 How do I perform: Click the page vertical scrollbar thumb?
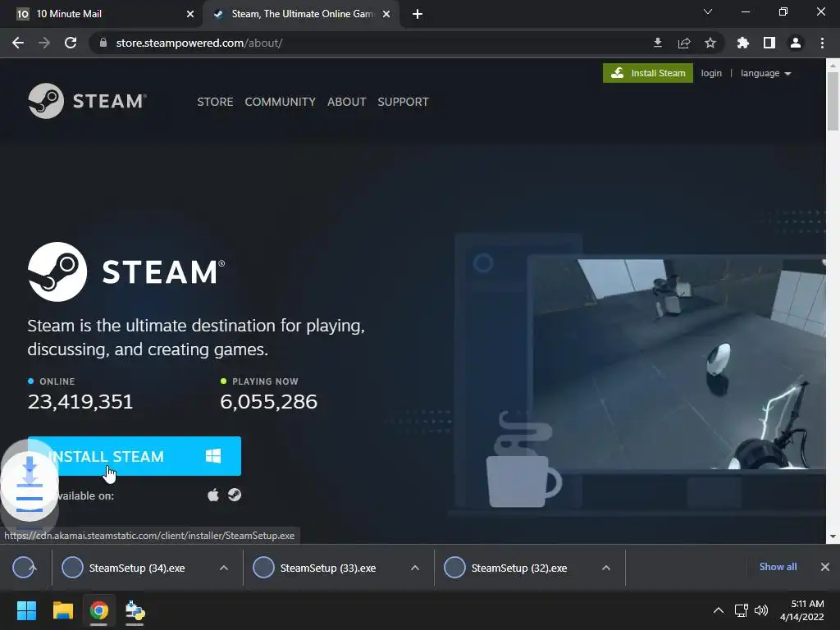point(833,101)
